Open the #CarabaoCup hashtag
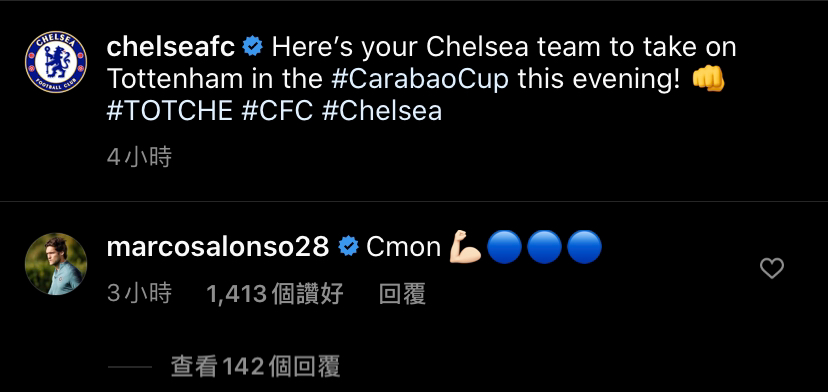 pos(420,79)
